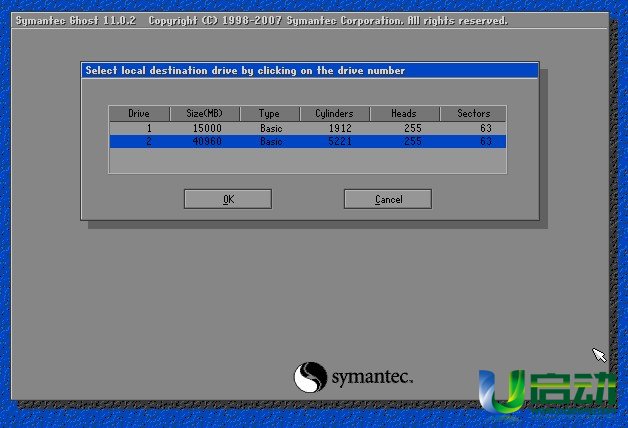The image size is (628, 428).
Task: Click the Heads column header
Action: click(x=404, y=113)
